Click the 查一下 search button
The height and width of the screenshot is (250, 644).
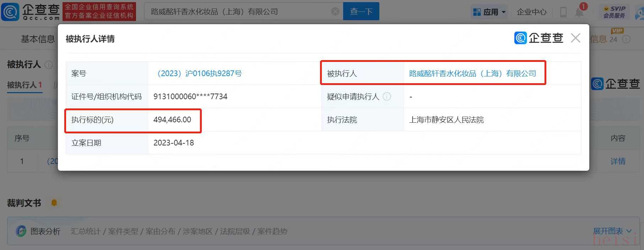click(x=361, y=12)
